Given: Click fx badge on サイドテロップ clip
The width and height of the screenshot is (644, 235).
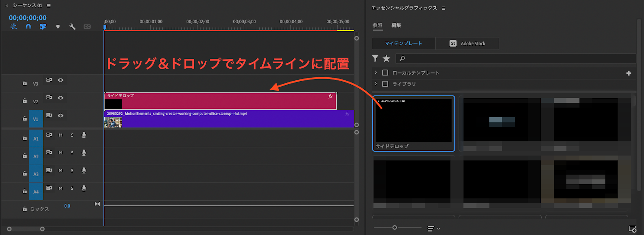Looking at the screenshot, I should pyautogui.click(x=330, y=96).
